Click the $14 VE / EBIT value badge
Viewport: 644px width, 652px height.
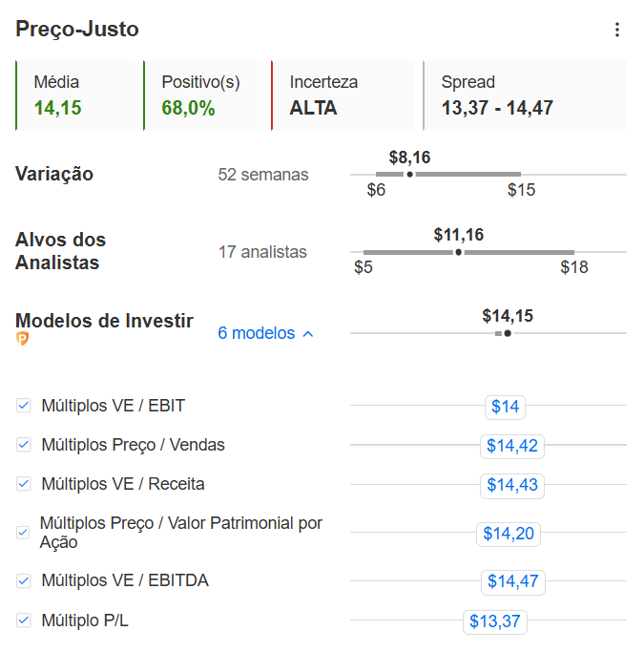pyautogui.click(x=505, y=407)
